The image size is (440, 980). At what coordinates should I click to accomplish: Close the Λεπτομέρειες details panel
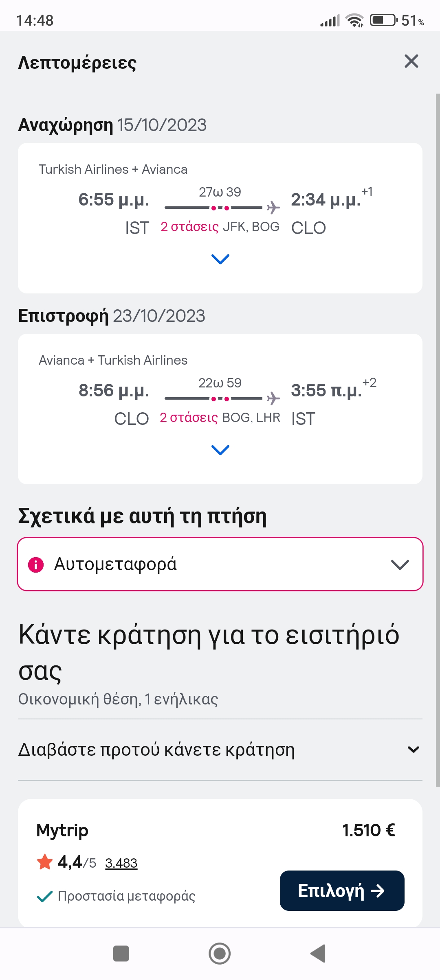(411, 61)
